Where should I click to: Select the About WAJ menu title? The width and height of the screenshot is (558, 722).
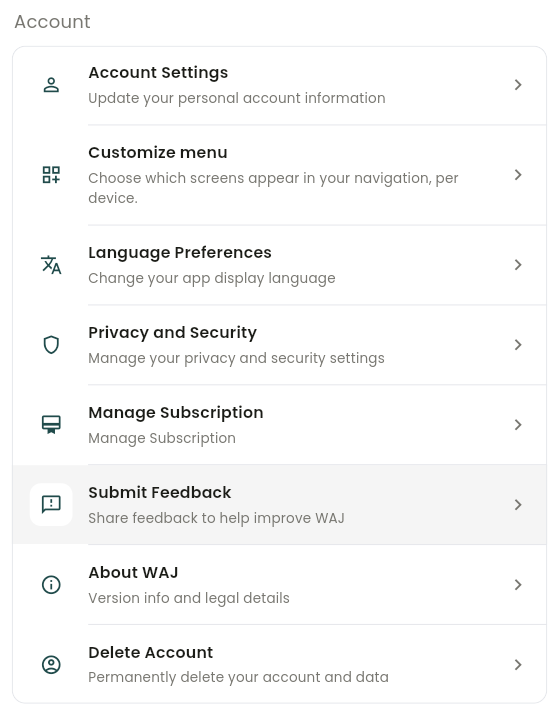(x=133, y=572)
